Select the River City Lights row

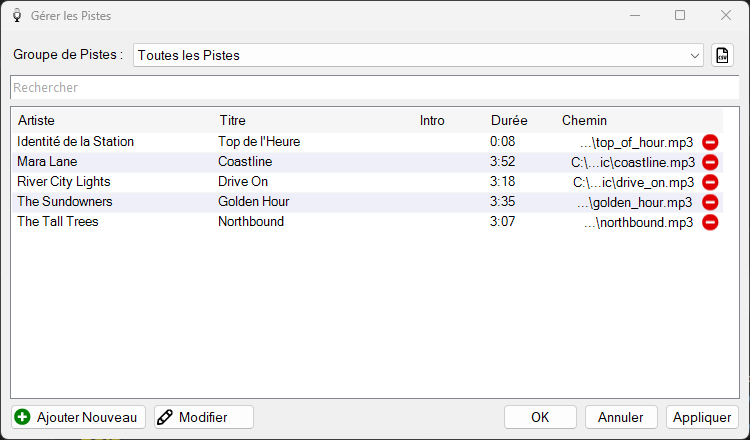(x=367, y=182)
